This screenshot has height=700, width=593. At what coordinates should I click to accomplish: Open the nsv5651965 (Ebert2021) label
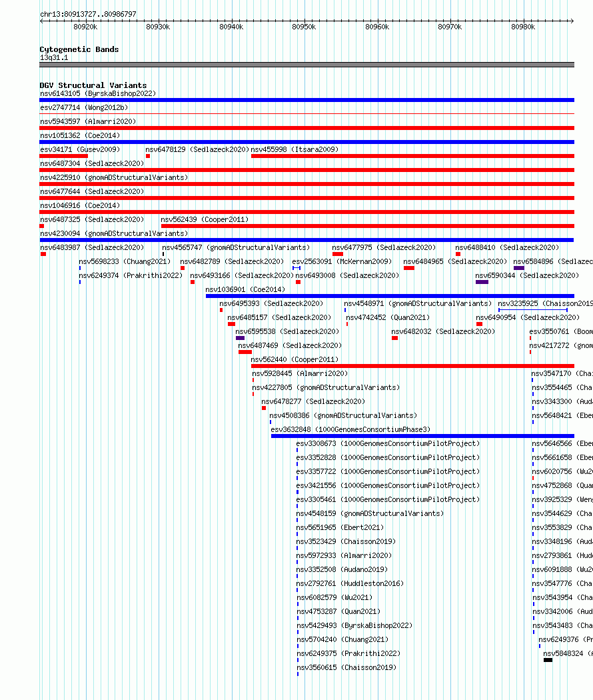point(340,528)
